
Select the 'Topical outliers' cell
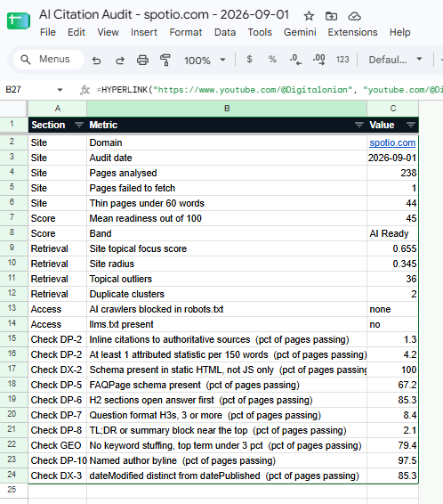pyautogui.click(x=227, y=279)
